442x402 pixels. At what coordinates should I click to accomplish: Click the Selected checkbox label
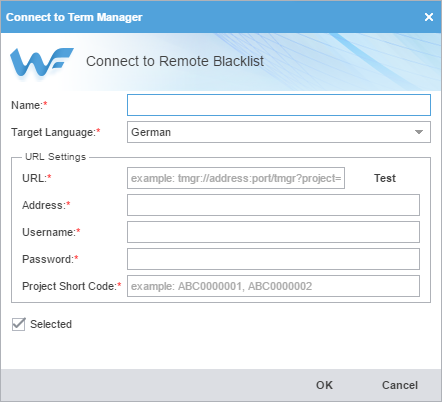click(51, 324)
